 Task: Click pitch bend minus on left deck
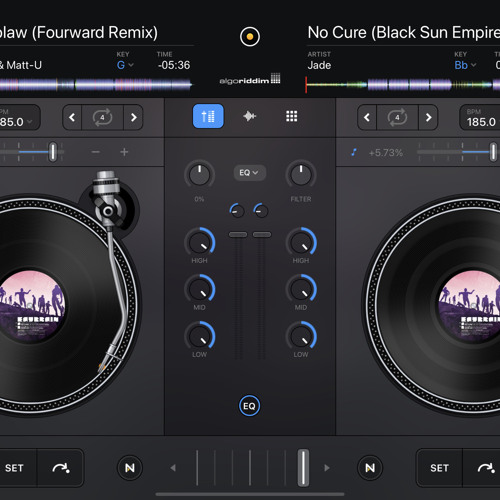click(96, 152)
